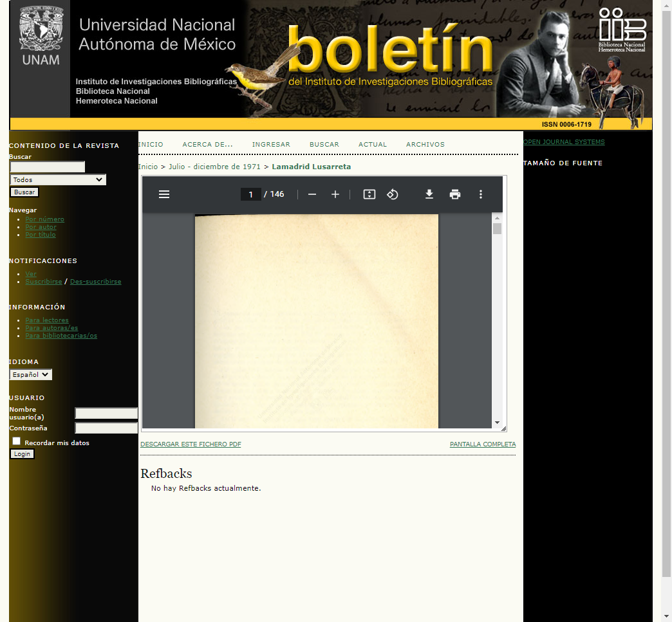Click the PDF frame resize handle

[503, 428]
